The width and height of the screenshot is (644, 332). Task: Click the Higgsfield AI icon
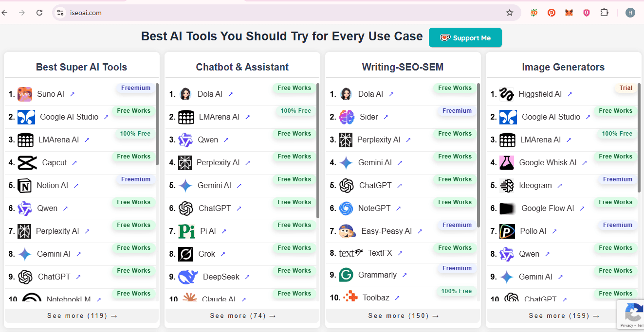click(x=507, y=94)
